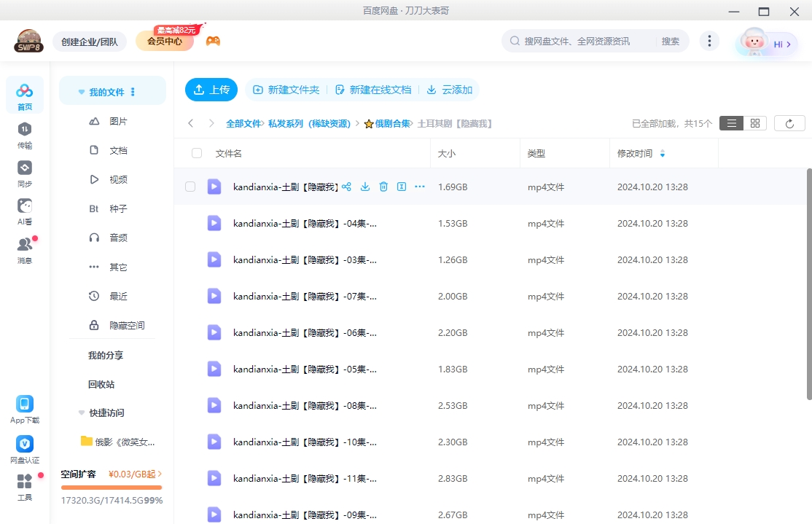Image resolution: width=812 pixels, height=524 pixels.
Task: Upload a file with the 上传 button
Action: click(211, 90)
